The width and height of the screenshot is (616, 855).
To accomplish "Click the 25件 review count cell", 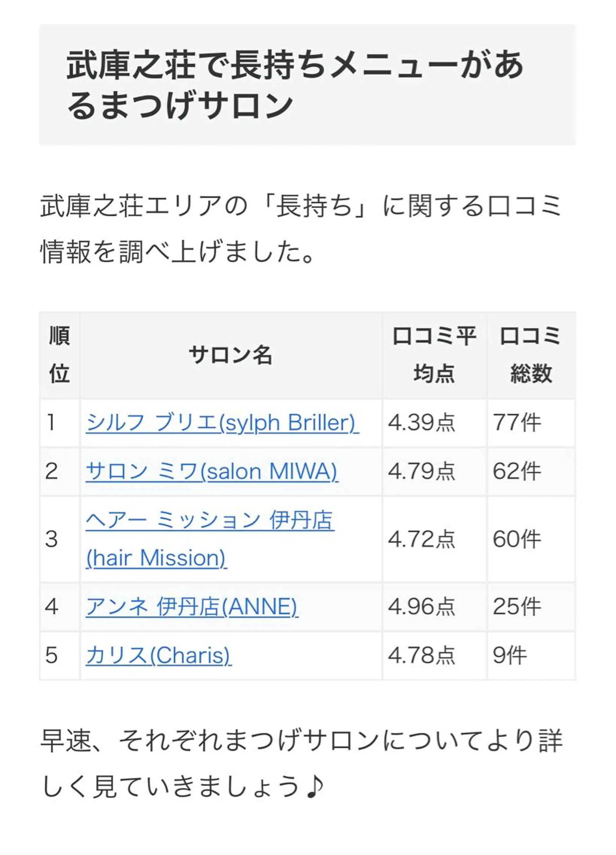I will pos(517,607).
